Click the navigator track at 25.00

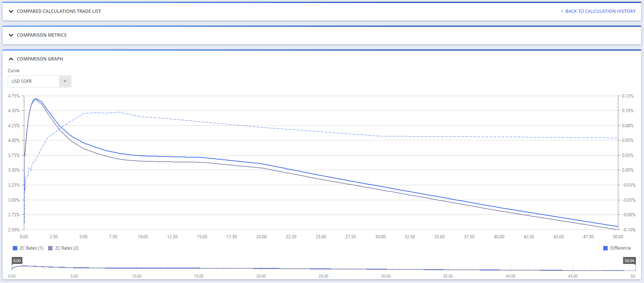click(323, 268)
